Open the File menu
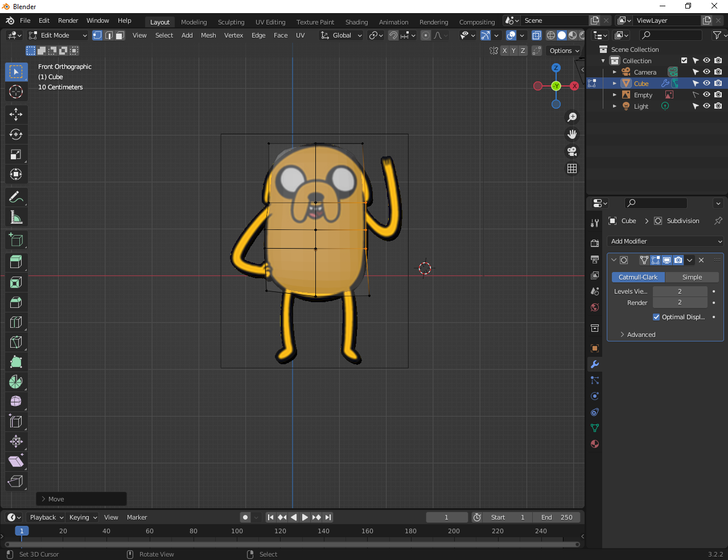Viewport: 728px width, 560px height. click(25, 20)
